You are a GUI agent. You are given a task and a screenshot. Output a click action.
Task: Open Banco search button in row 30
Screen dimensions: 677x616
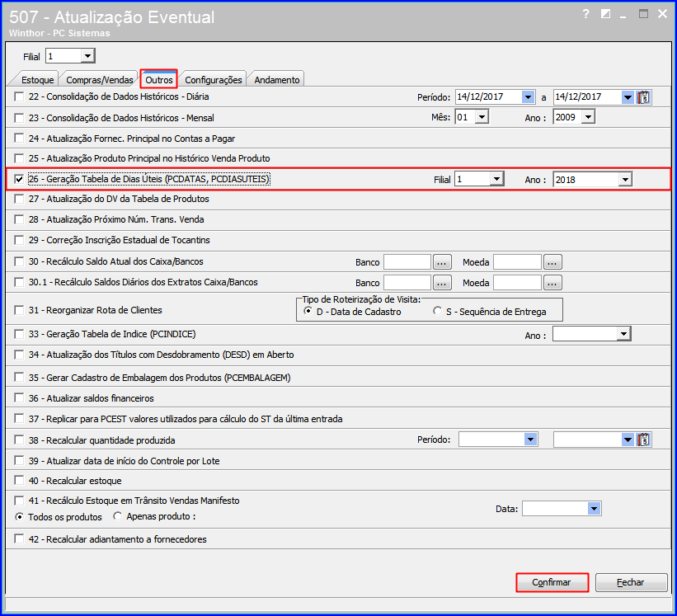point(442,262)
